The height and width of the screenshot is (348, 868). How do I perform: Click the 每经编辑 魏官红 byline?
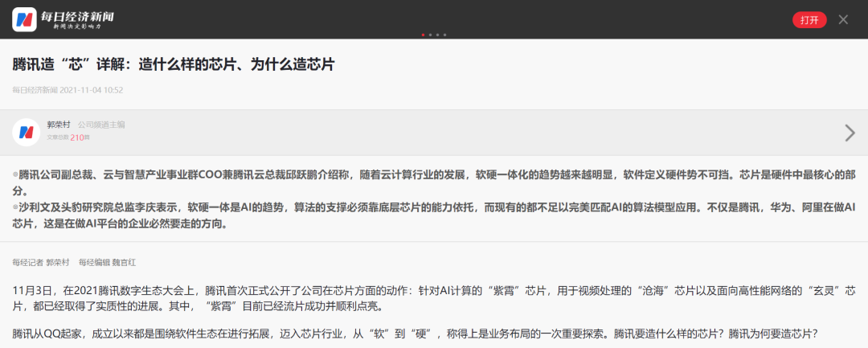pos(107,263)
